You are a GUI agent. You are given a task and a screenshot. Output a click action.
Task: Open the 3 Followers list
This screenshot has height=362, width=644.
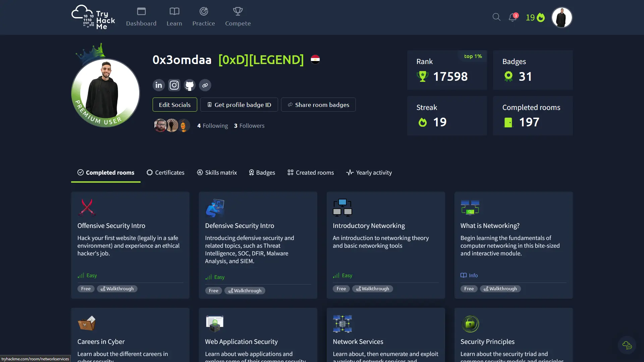[249, 126]
